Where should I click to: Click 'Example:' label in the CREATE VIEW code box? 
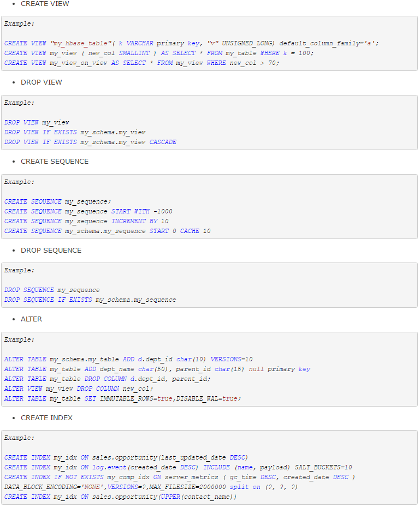pyautogui.click(x=19, y=23)
